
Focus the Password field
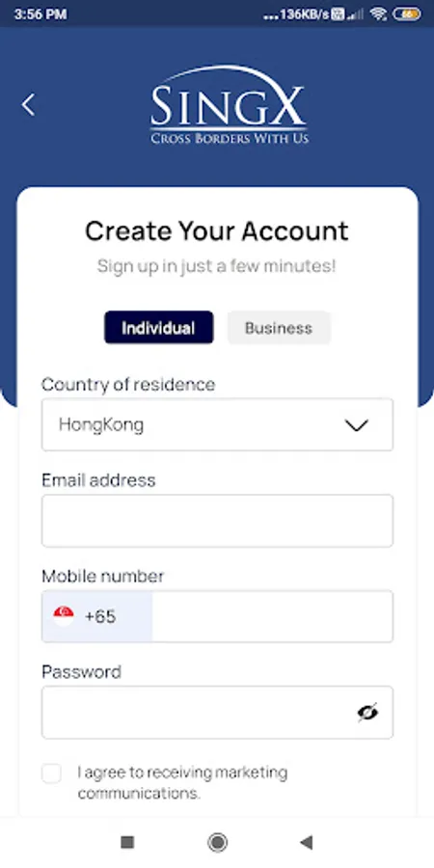217,713
